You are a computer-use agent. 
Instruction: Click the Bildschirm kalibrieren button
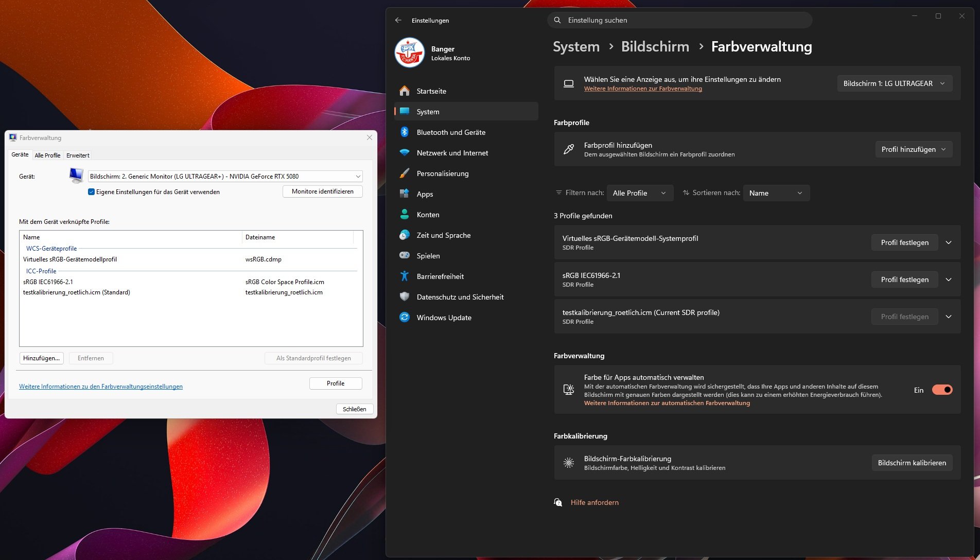pos(912,463)
